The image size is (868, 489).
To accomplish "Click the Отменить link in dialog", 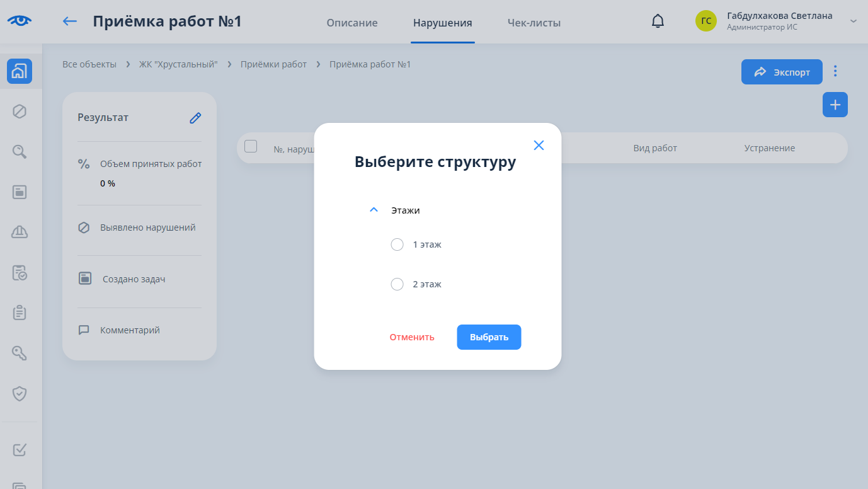I will 412,337.
